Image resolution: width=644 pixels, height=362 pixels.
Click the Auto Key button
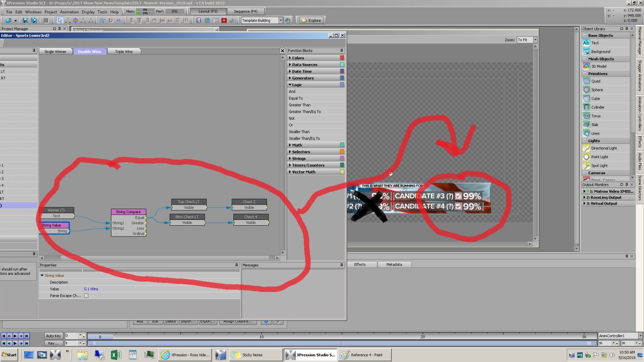[x=54, y=336]
